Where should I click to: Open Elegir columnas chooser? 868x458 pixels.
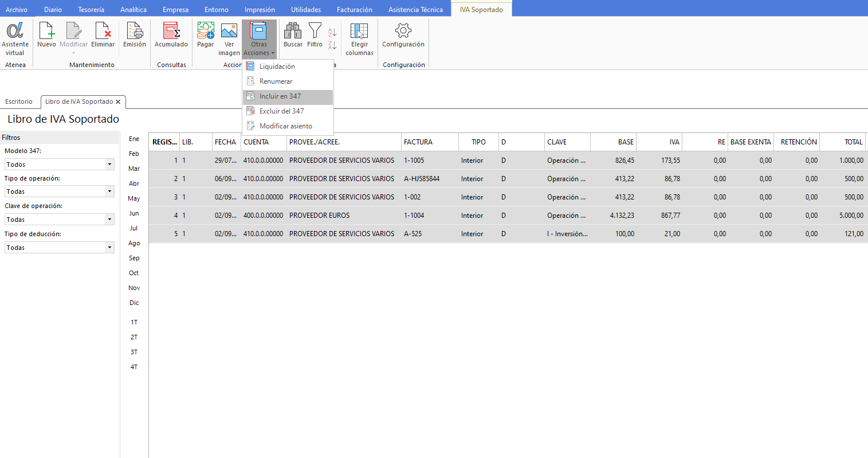coord(359,39)
